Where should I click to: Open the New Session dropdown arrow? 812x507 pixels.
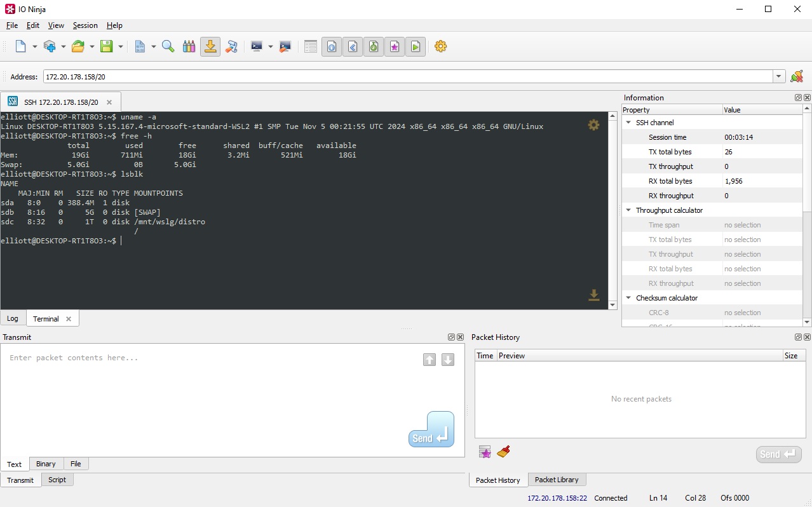pos(34,46)
